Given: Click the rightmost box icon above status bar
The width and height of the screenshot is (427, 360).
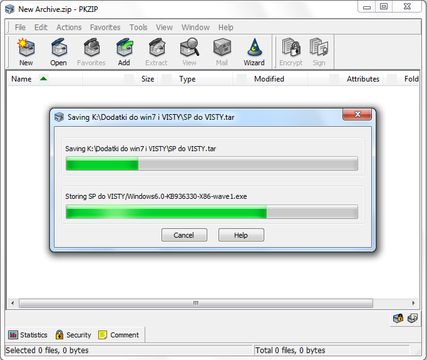Looking at the screenshot, I should 412,318.
